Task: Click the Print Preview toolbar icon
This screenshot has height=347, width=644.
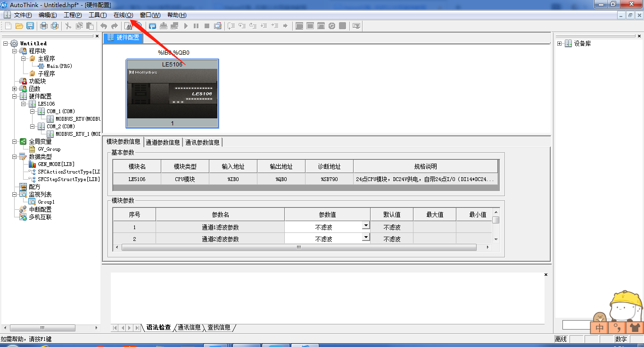Action: 55,26
